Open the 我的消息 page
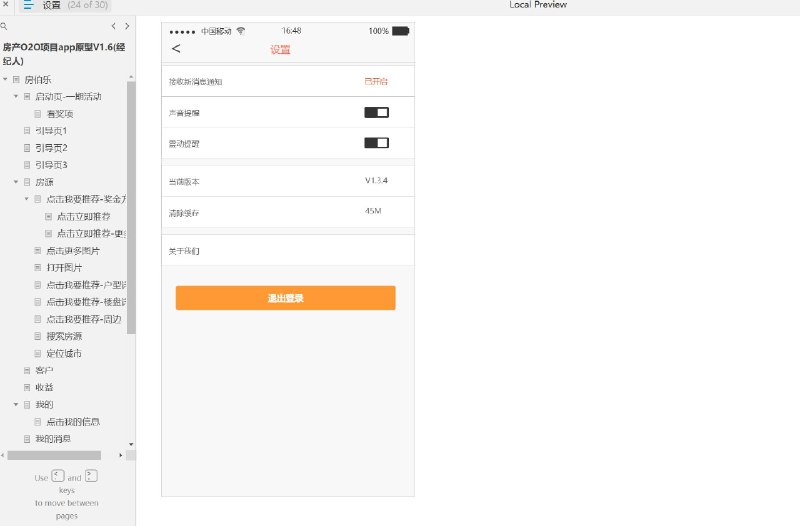 (53, 439)
